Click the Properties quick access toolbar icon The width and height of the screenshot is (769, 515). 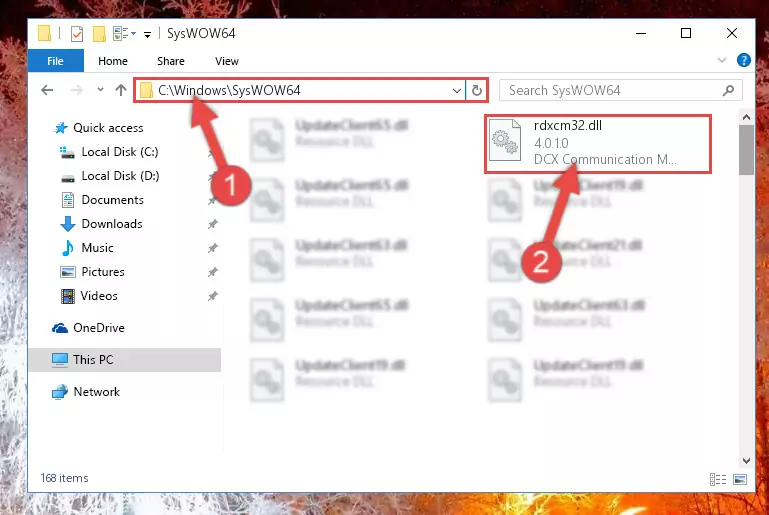click(x=77, y=34)
